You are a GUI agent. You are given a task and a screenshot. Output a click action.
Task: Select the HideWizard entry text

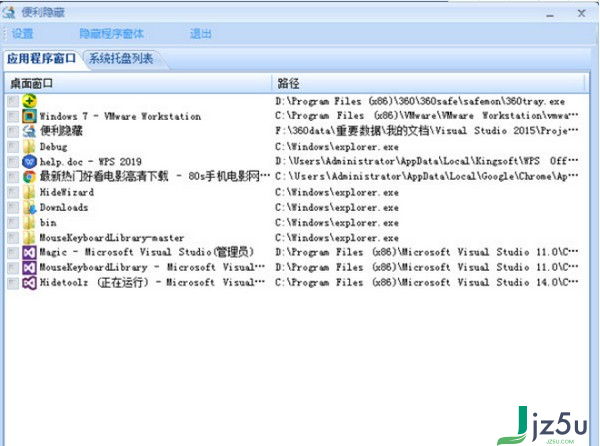[67, 192]
